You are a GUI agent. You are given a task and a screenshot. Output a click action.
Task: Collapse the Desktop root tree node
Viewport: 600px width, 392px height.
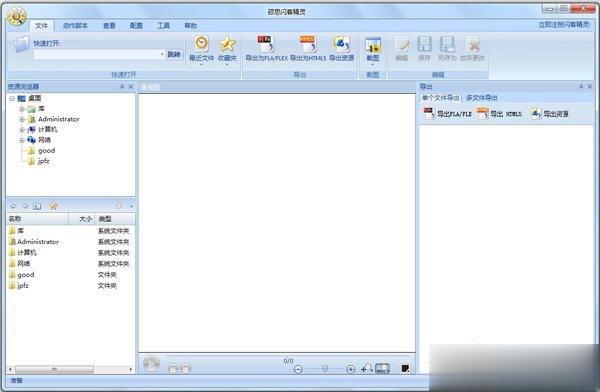point(12,98)
